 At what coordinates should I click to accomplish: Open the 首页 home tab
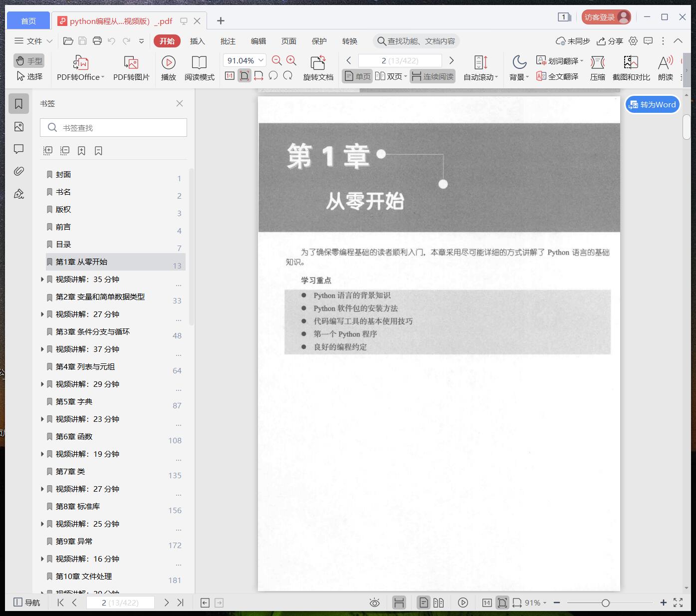[x=28, y=20]
